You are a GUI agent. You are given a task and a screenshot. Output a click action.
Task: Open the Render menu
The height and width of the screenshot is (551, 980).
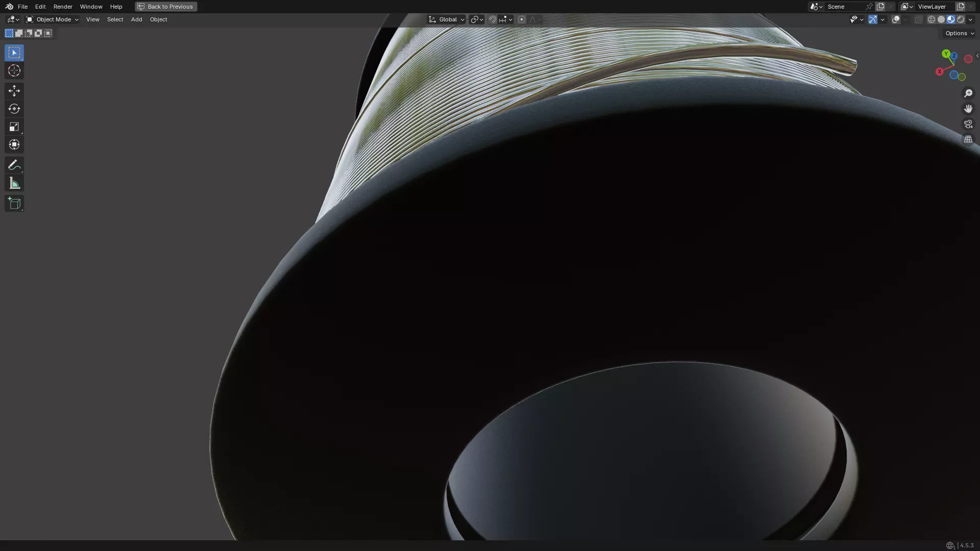(63, 7)
